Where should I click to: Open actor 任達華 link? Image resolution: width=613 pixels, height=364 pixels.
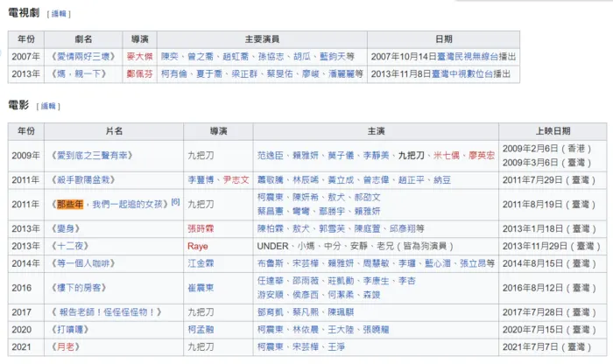pos(270,281)
